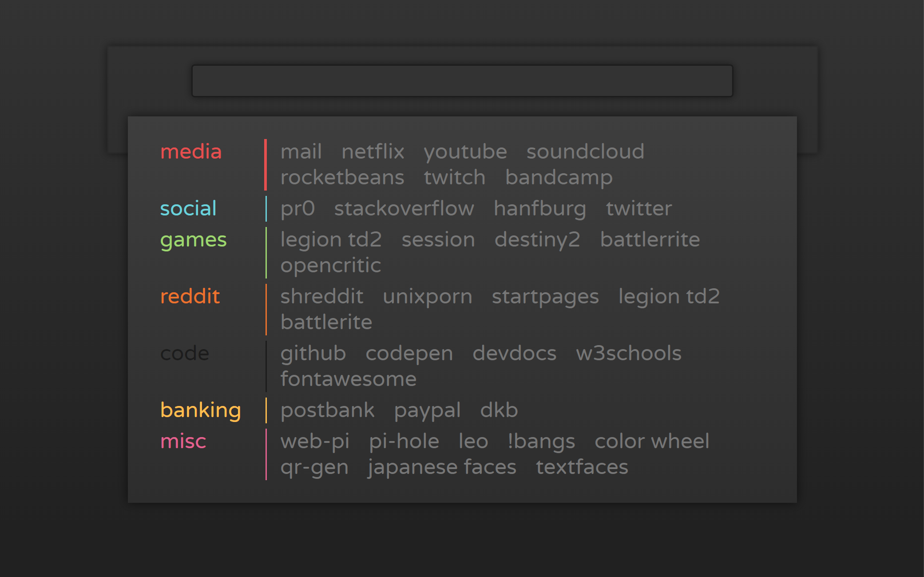Open youtube from the media category
This screenshot has width=924, height=577.
click(x=465, y=151)
